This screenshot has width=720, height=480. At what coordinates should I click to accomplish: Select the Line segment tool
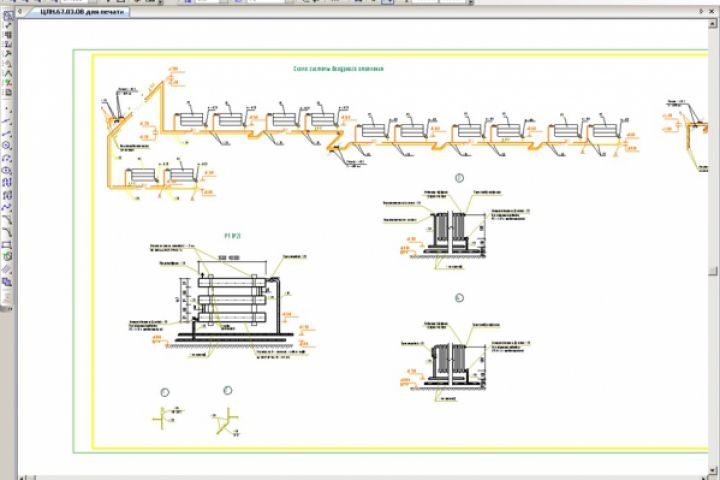(x=7, y=133)
